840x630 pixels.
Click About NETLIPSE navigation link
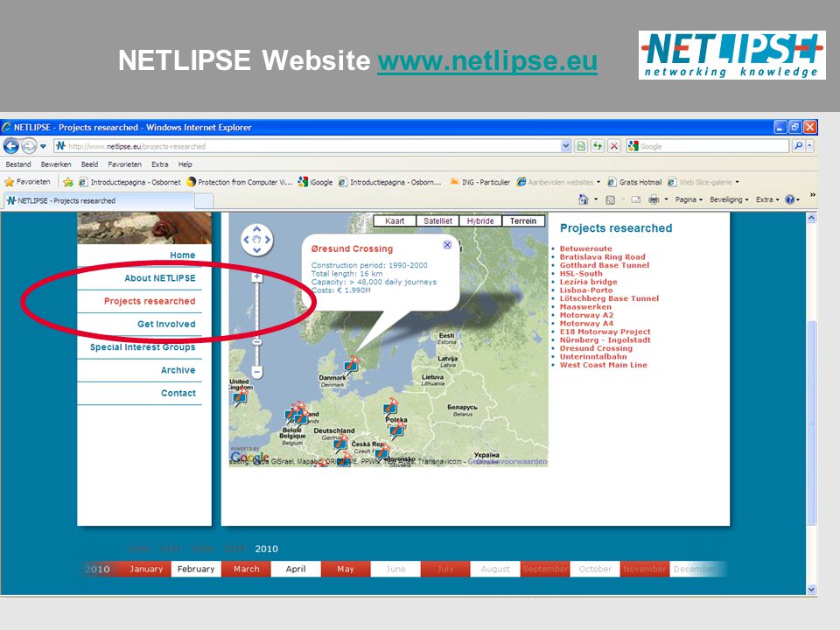[x=159, y=278]
